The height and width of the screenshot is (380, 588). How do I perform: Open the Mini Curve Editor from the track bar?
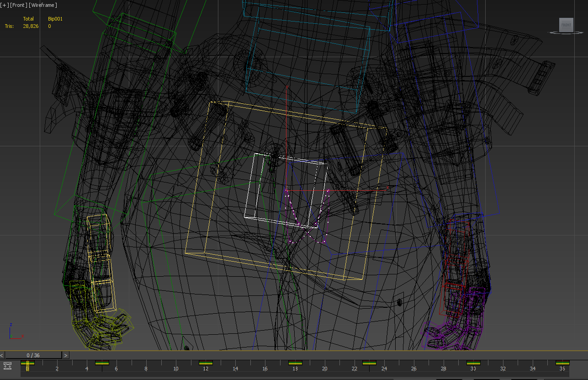(x=7, y=365)
